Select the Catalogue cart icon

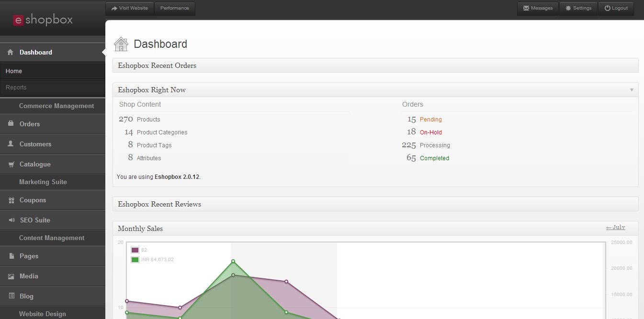click(11, 164)
